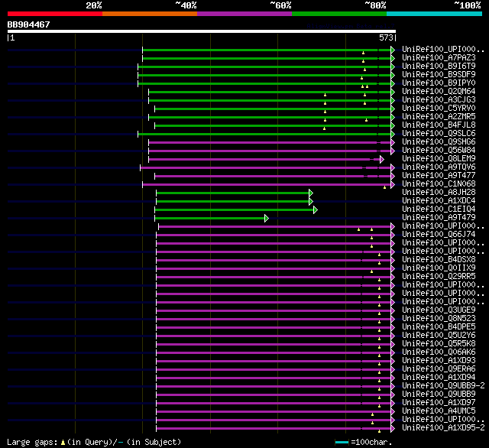The image size is (489, 448).
Task: Select the UniRef100_Q9UBB9-2 label
Action: [x=443, y=386]
